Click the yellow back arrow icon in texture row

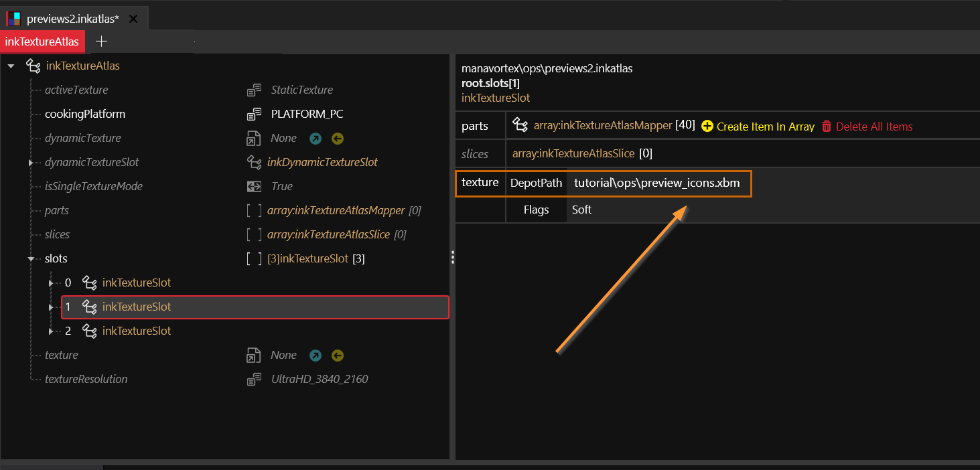click(338, 356)
